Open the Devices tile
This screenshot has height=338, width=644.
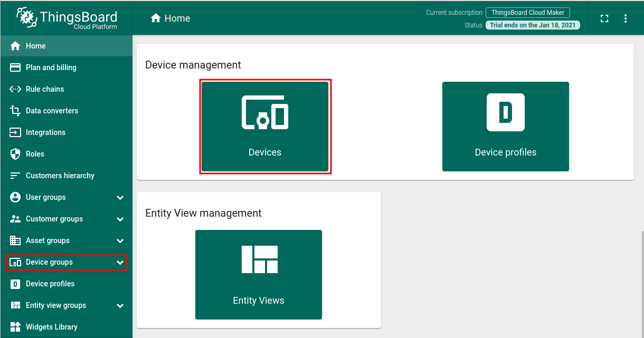coord(265,127)
